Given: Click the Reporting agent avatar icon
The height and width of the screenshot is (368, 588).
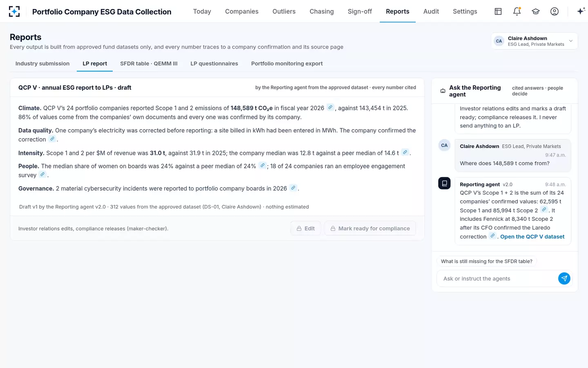Looking at the screenshot, I should coord(444,183).
